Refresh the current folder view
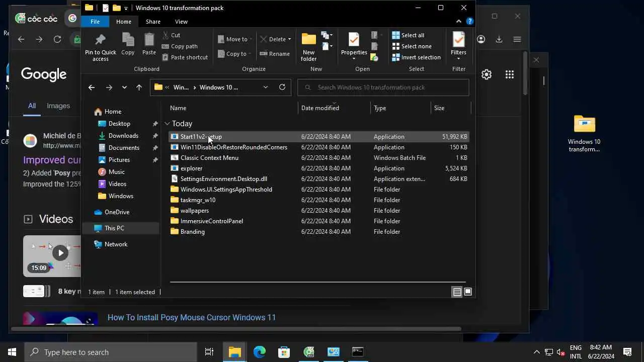The height and width of the screenshot is (362, 644). [x=282, y=87]
